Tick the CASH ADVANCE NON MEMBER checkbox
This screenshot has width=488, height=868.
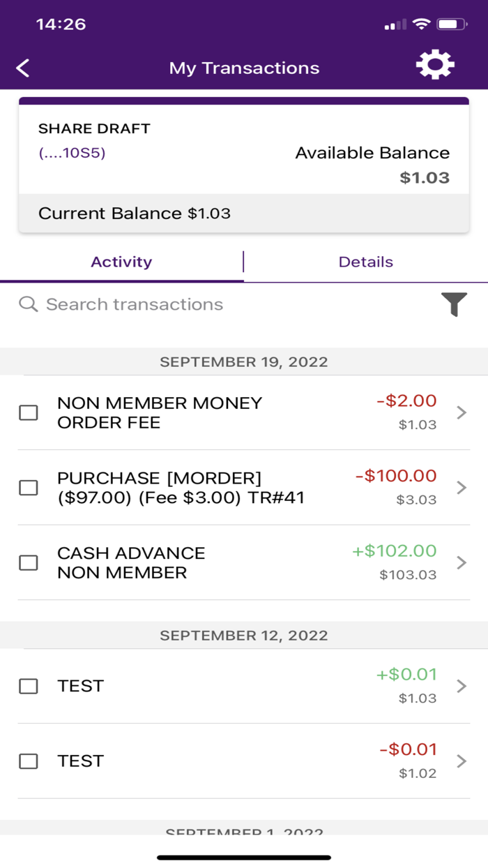point(29,562)
